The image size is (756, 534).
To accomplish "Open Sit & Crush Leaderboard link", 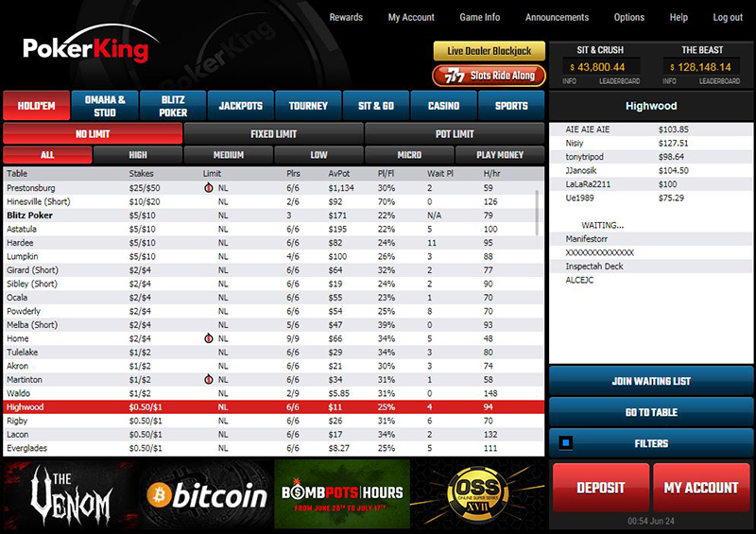I will point(620,81).
